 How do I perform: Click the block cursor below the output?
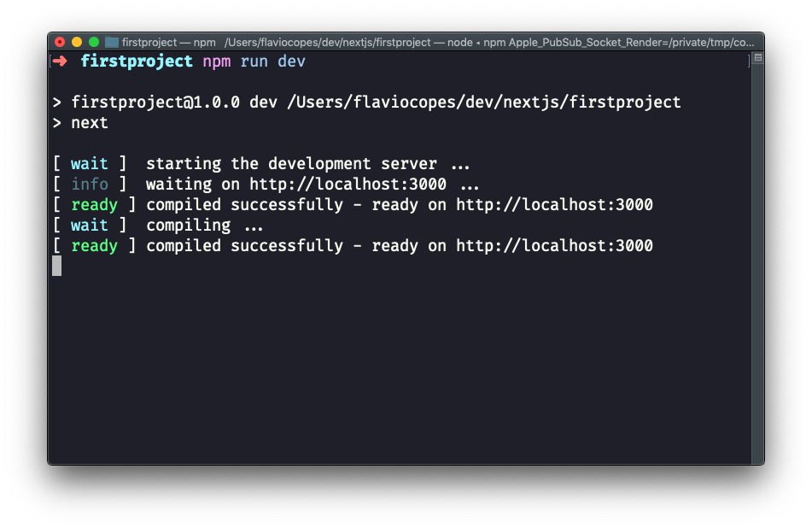[x=56, y=266]
